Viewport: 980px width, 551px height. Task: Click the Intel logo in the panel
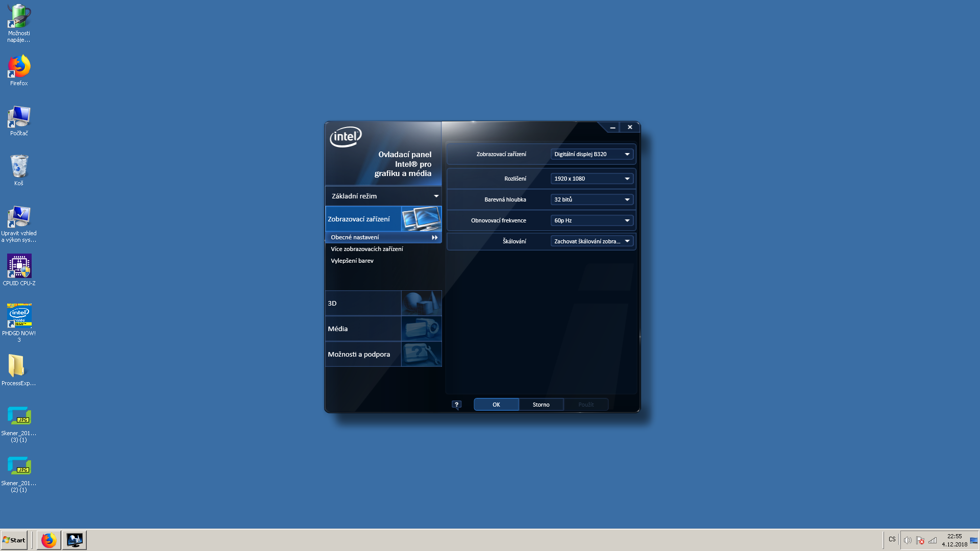346,137
